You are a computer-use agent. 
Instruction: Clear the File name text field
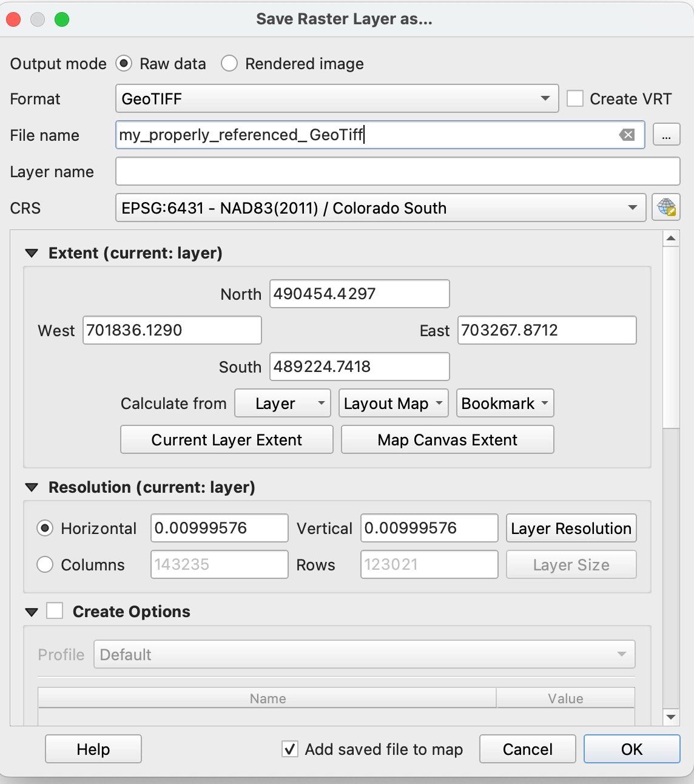click(627, 135)
